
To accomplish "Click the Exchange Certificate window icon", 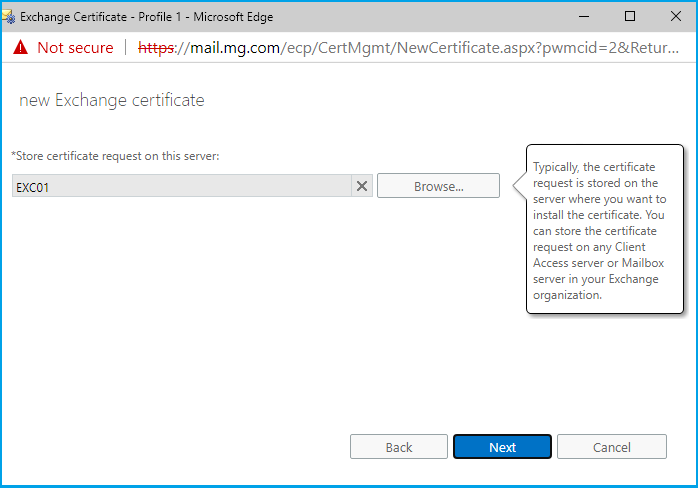I will (9, 17).
